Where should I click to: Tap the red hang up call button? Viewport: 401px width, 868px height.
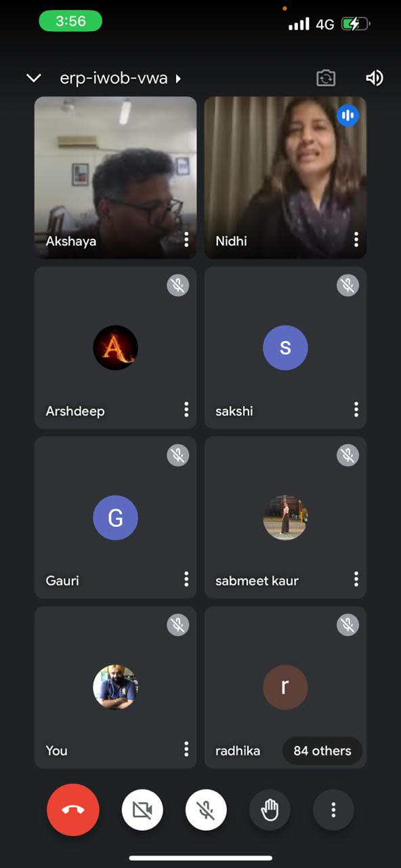click(73, 810)
